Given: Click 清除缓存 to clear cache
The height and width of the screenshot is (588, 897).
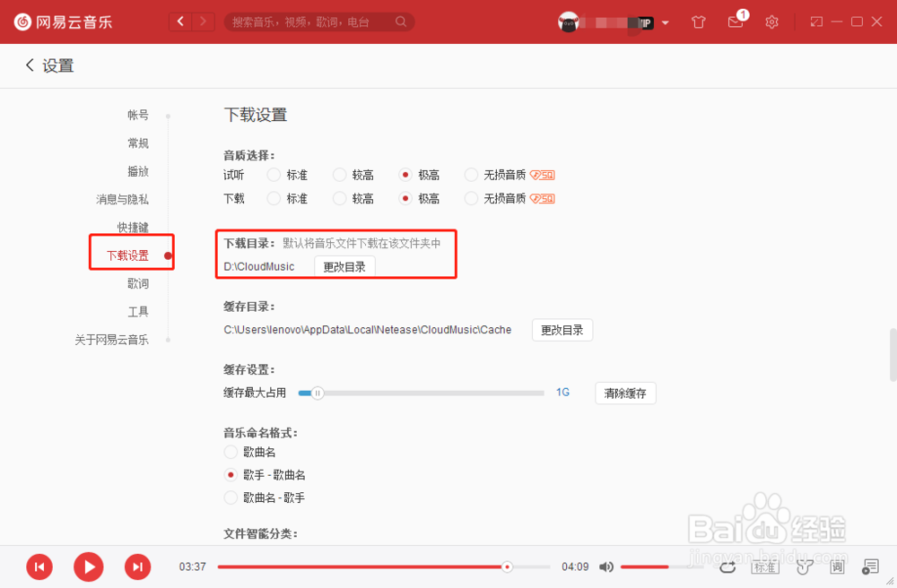Looking at the screenshot, I should [x=625, y=393].
